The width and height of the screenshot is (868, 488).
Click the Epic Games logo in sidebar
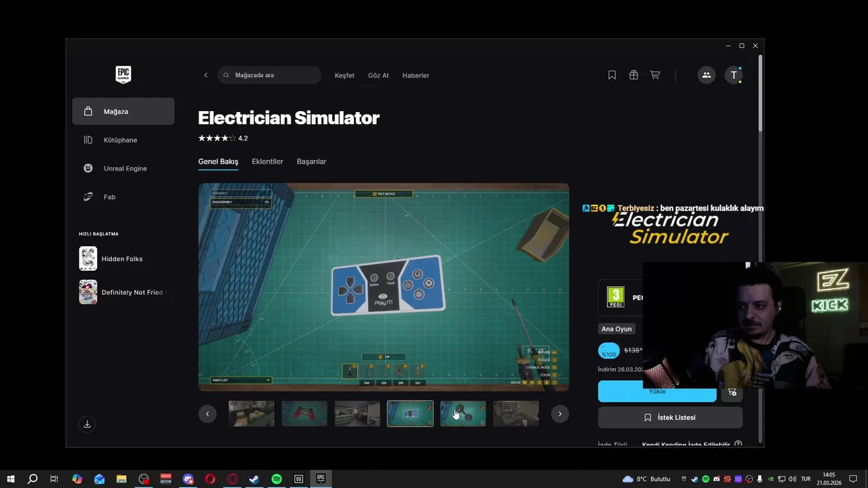[x=123, y=75]
